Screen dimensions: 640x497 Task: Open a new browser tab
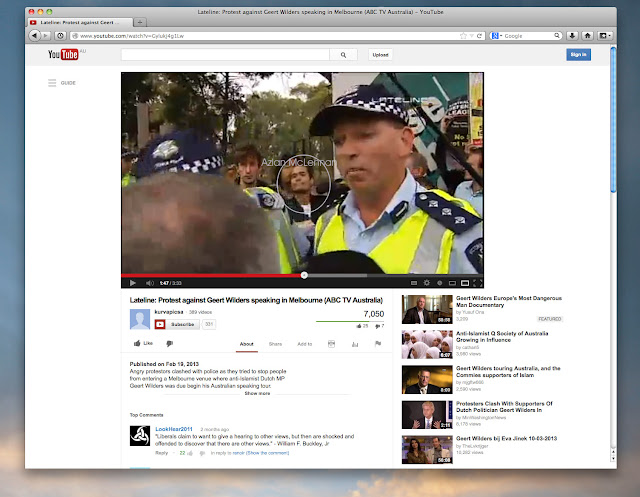(x=140, y=22)
